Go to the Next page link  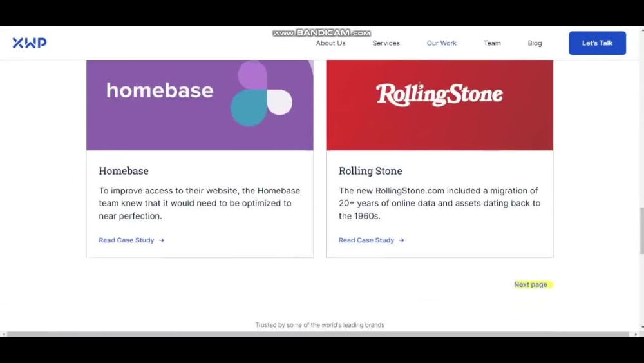[x=531, y=284]
